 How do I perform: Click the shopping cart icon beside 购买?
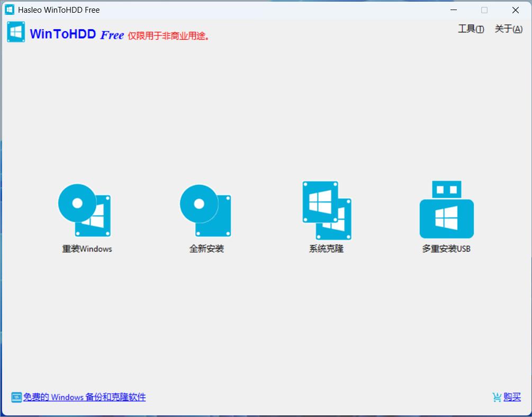(497, 397)
